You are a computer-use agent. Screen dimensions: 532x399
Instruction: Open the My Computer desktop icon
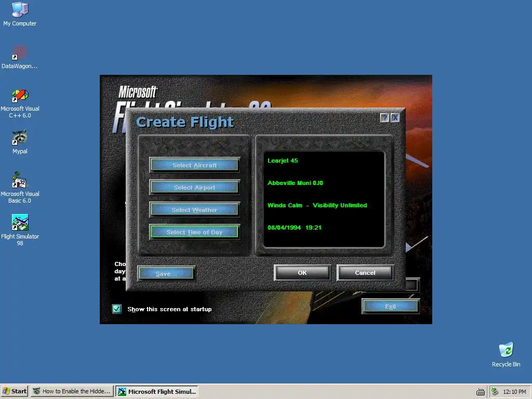pyautogui.click(x=20, y=14)
